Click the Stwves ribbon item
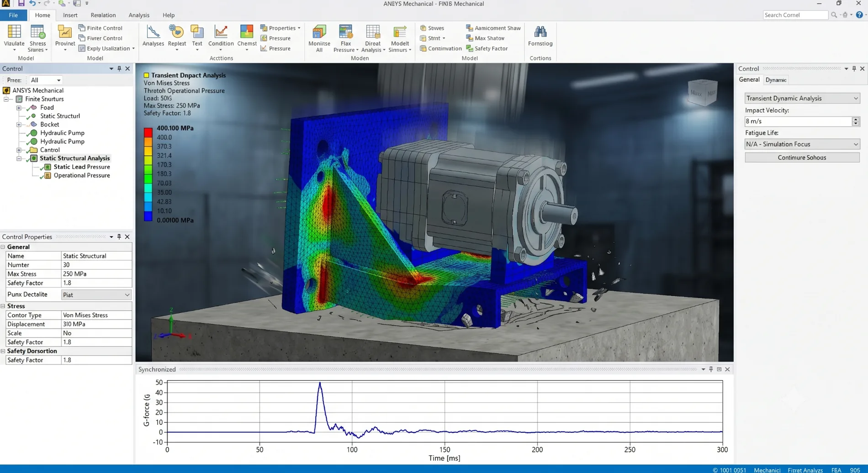This screenshot has height=473, width=868. pyautogui.click(x=432, y=28)
